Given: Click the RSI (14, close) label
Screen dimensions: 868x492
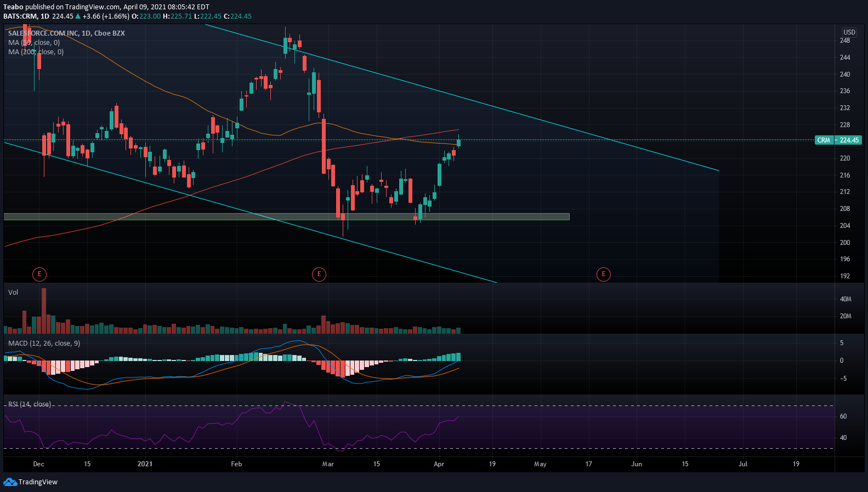Looking at the screenshot, I should (x=29, y=404).
